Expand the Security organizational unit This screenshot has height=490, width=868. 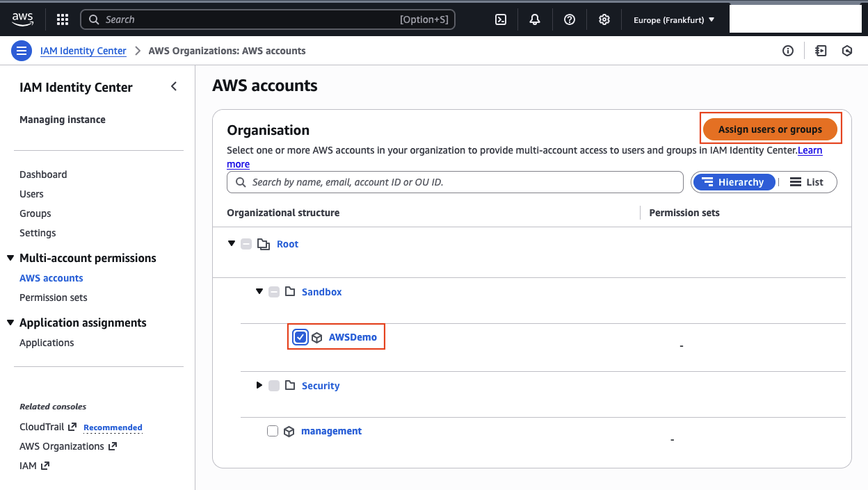point(259,385)
